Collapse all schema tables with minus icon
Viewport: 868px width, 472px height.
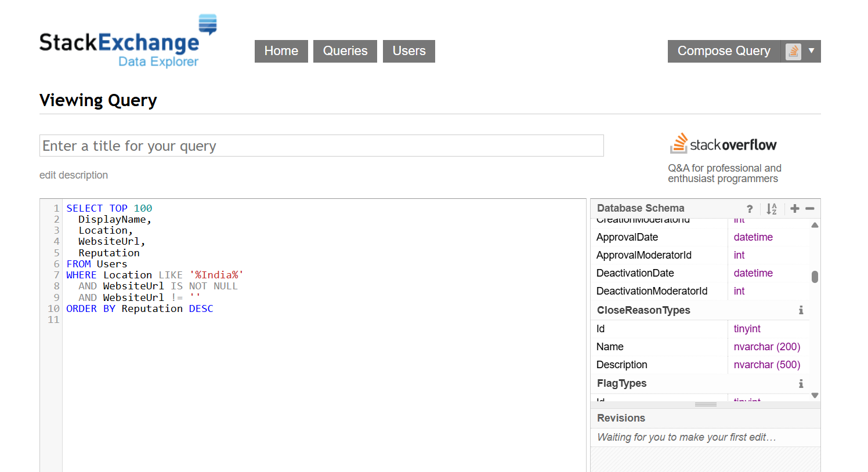(x=810, y=209)
